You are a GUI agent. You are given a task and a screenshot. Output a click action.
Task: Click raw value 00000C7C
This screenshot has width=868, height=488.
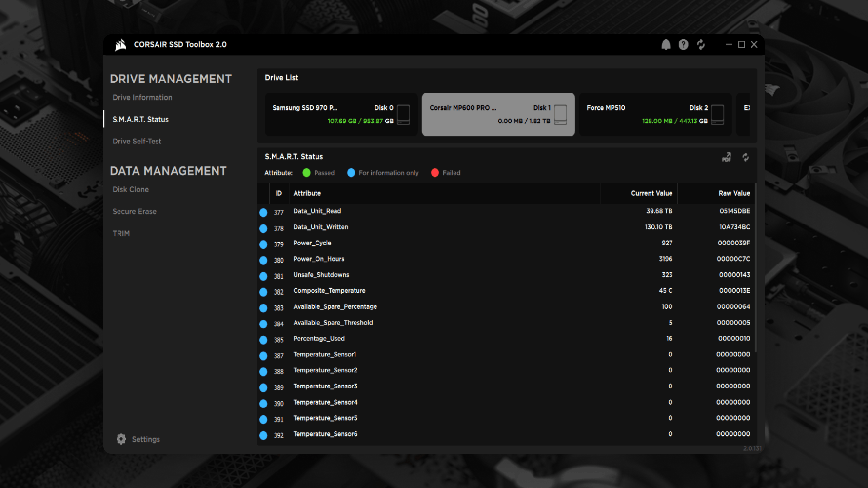pos(733,259)
